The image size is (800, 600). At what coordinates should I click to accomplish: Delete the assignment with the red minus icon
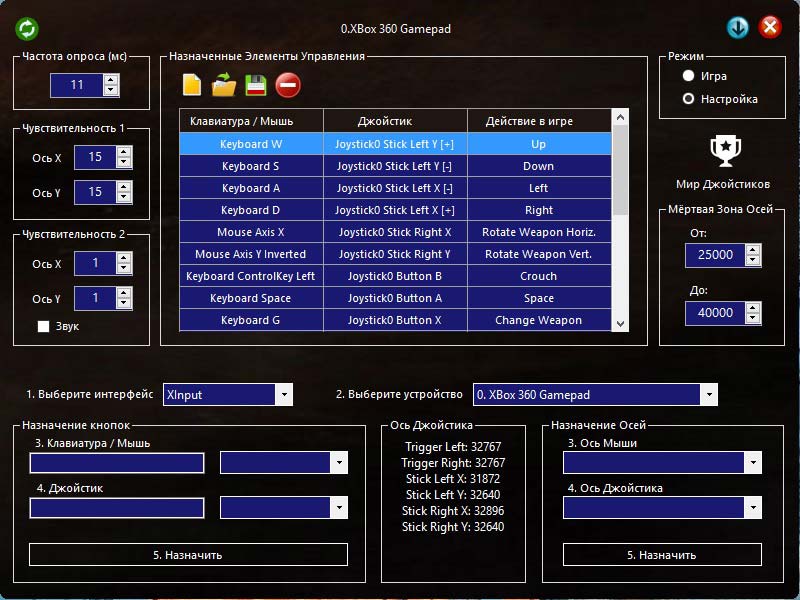click(x=288, y=86)
